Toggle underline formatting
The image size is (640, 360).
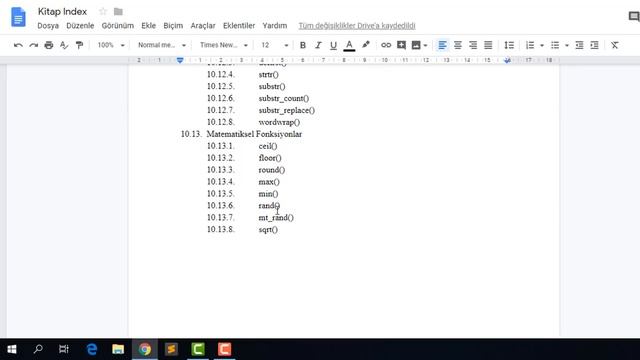(x=333, y=45)
